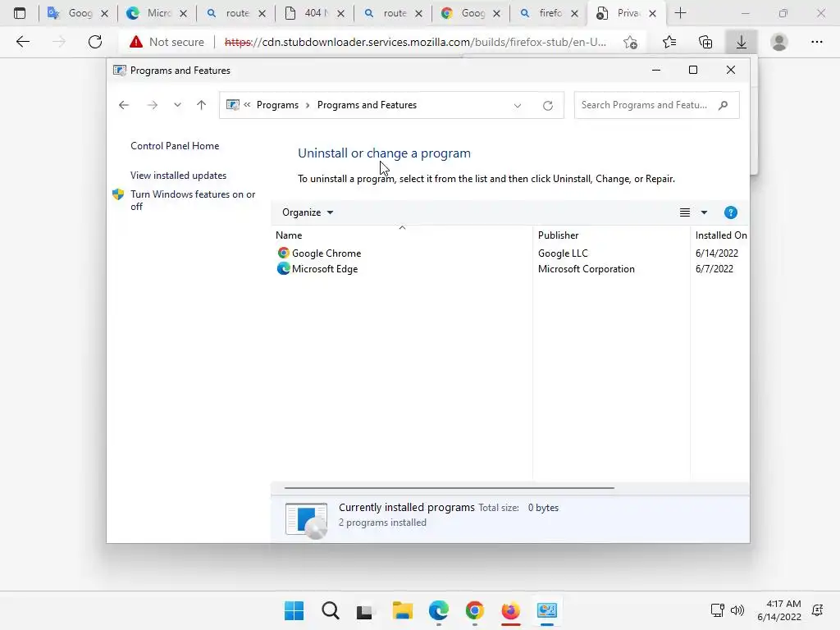Expand the Programs breadcrumb arrow
Image resolution: width=840 pixels, height=630 pixels.
[x=308, y=105]
